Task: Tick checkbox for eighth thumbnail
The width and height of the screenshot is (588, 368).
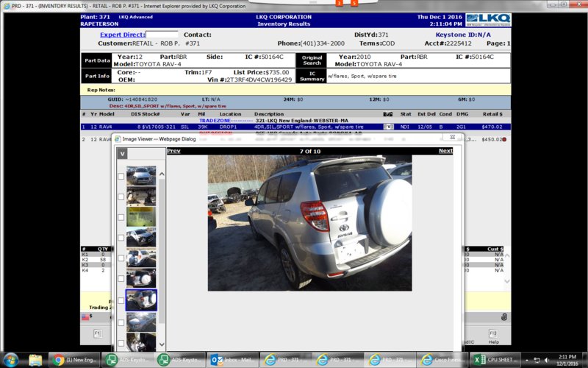Action: click(x=121, y=322)
